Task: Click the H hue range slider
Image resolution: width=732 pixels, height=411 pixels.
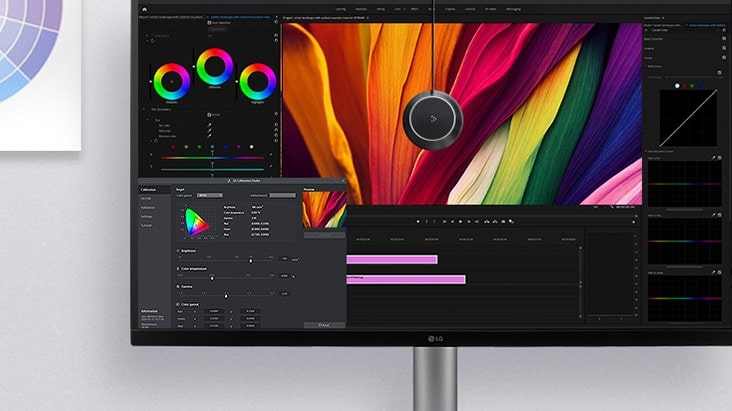Action: (x=212, y=158)
